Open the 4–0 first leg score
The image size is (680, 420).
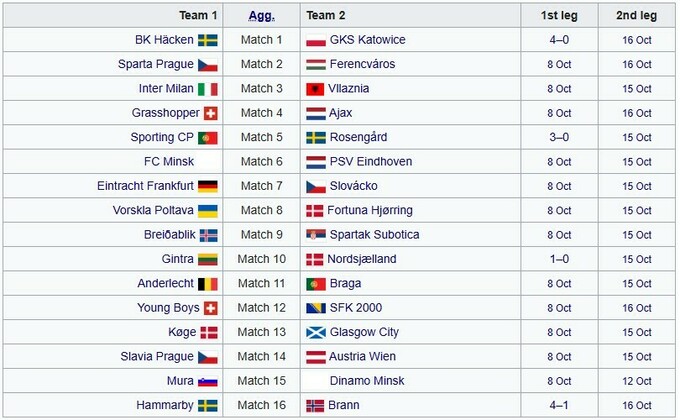[560, 40]
